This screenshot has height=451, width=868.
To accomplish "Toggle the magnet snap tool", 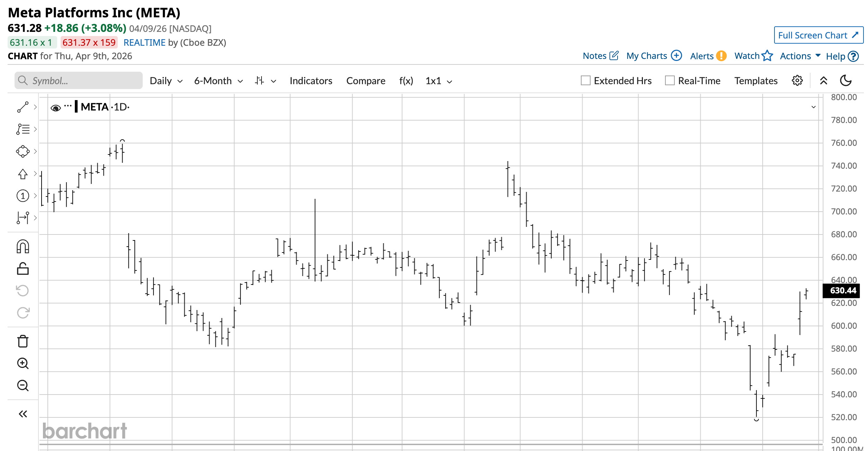I will tap(23, 247).
